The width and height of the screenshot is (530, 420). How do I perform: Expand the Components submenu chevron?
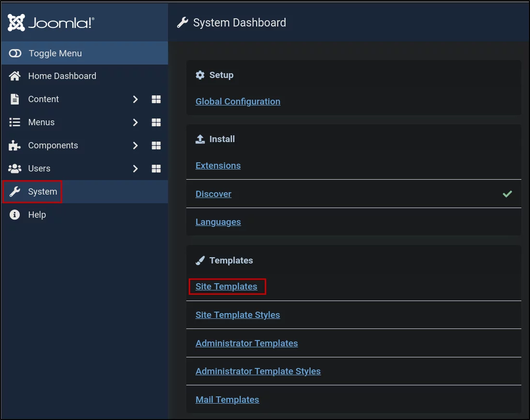tap(135, 145)
